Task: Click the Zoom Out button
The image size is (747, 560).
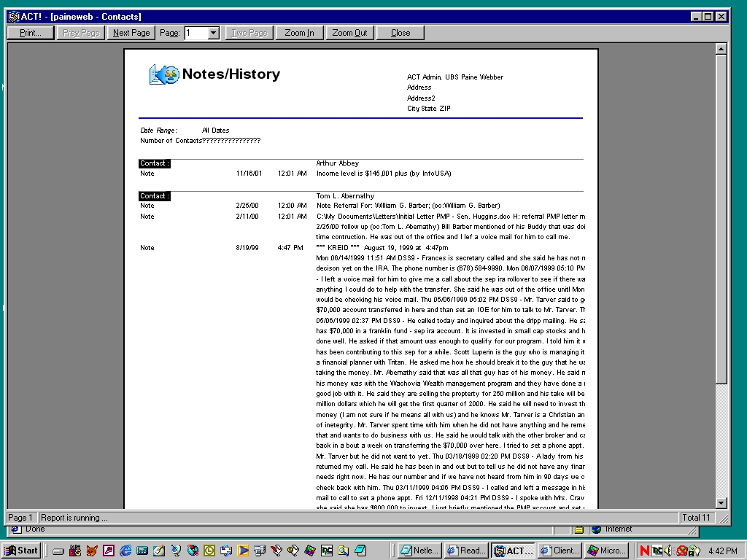Action: coord(349,33)
